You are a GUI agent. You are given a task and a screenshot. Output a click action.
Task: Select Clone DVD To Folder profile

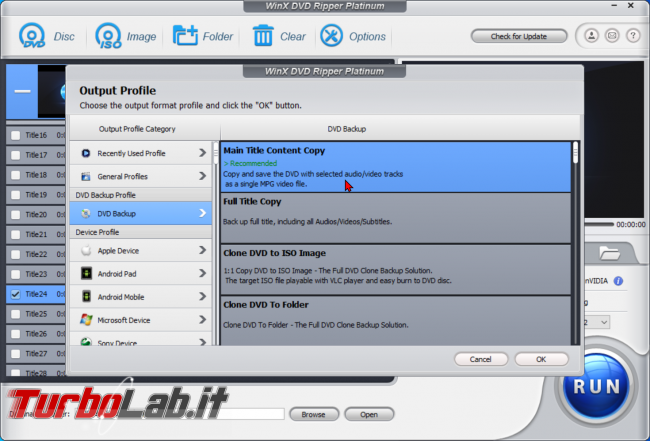(395, 320)
